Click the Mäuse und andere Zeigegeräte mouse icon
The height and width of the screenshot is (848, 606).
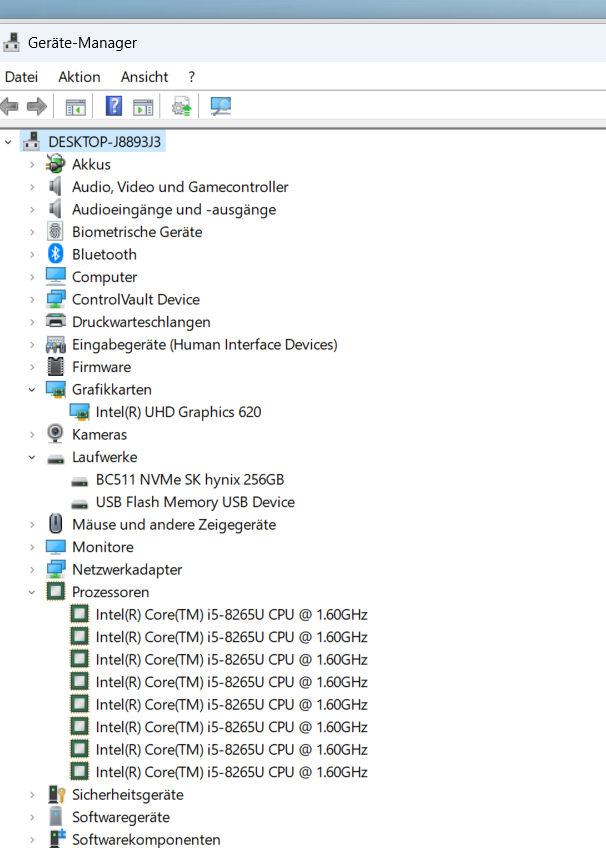(x=55, y=524)
